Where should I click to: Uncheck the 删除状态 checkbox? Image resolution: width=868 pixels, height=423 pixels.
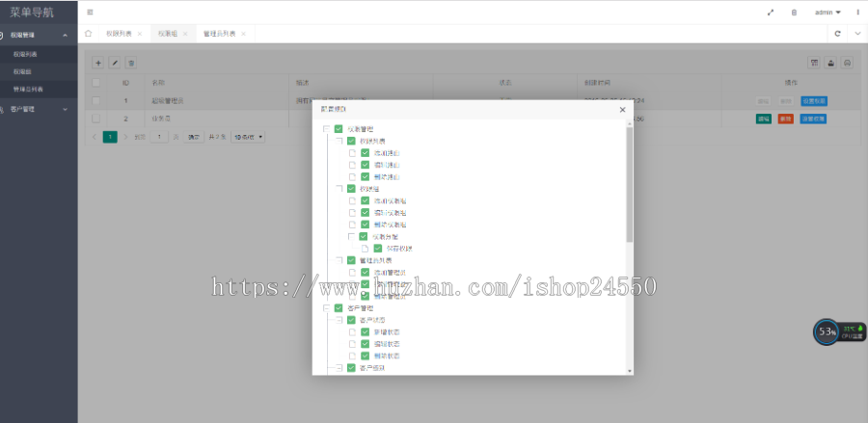pyautogui.click(x=365, y=357)
